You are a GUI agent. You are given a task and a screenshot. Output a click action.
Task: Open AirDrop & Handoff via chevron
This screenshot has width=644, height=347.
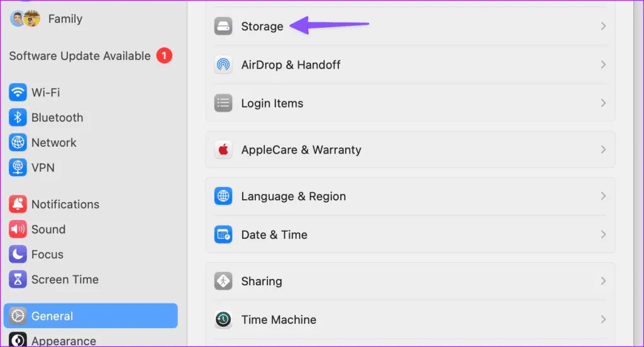click(603, 65)
